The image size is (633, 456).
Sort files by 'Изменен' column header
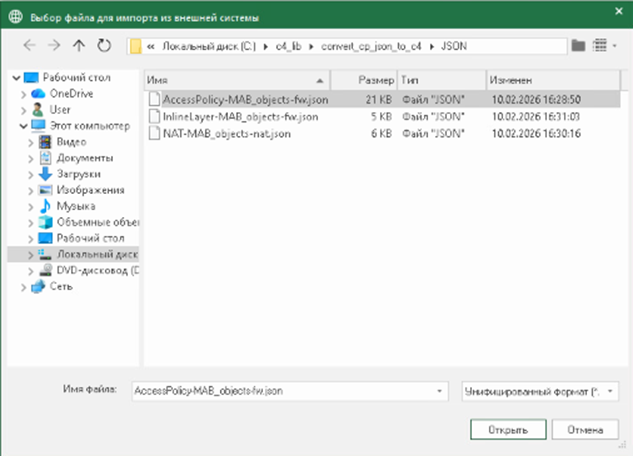[553, 80]
